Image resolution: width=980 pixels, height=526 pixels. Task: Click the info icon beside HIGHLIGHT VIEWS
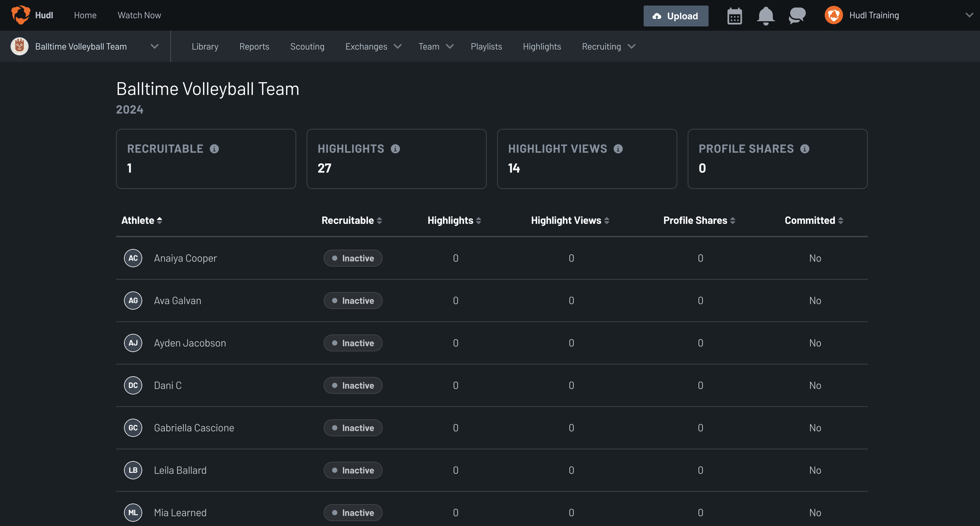point(618,149)
